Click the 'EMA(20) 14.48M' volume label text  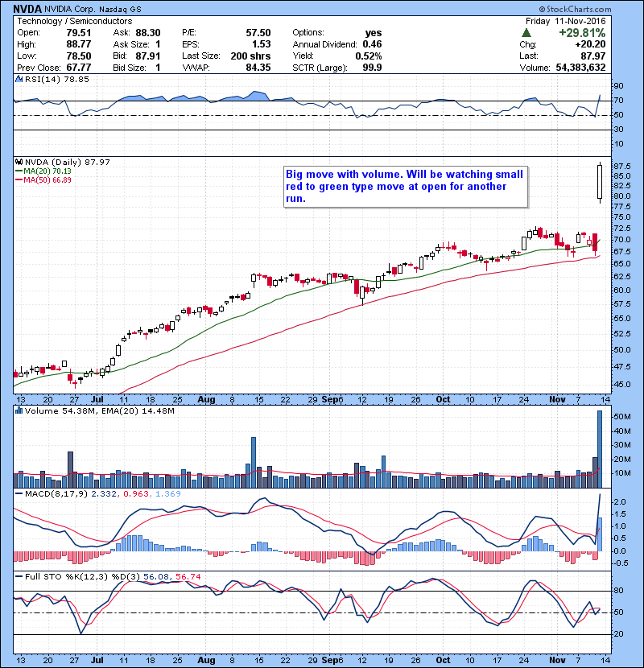pos(138,411)
